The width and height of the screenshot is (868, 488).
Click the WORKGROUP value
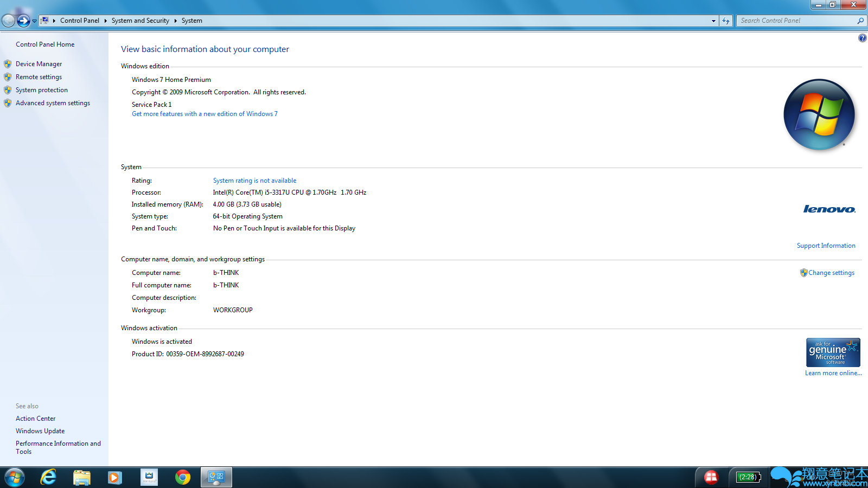(x=233, y=310)
